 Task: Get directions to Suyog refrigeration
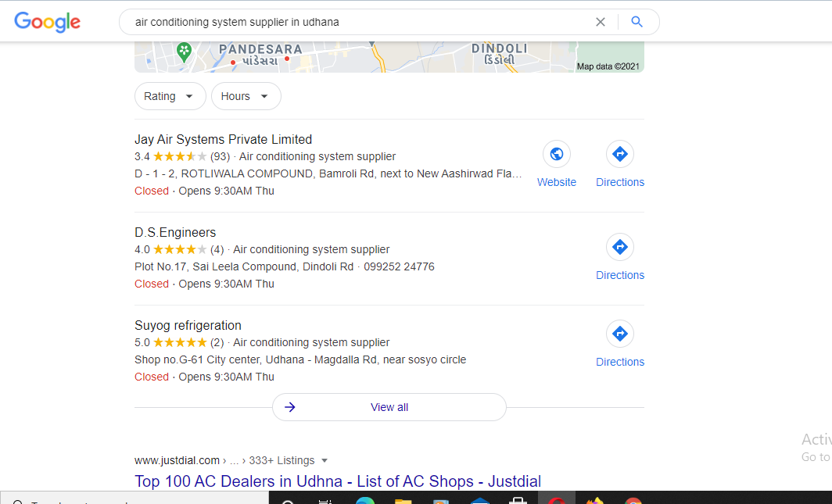point(620,334)
